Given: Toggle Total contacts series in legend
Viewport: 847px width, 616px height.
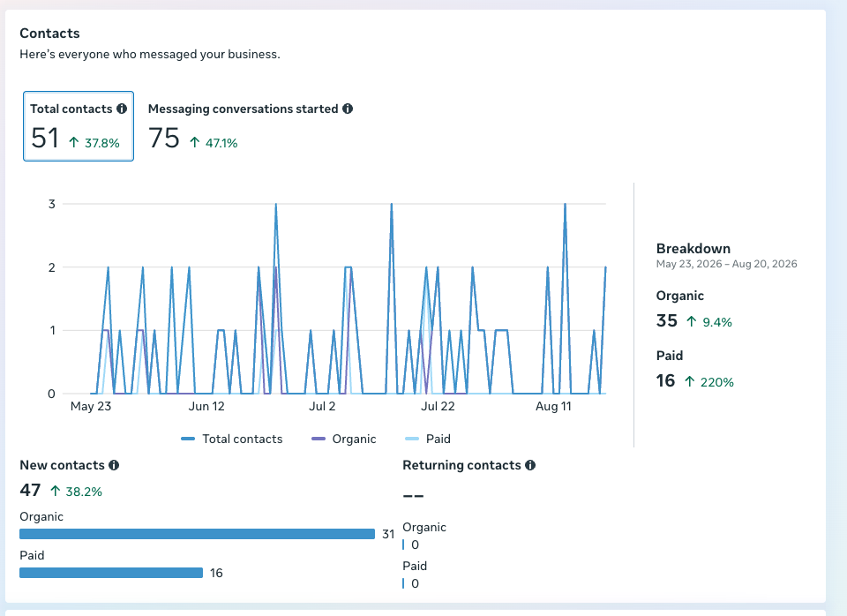Looking at the screenshot, I should tap(232, 439).
